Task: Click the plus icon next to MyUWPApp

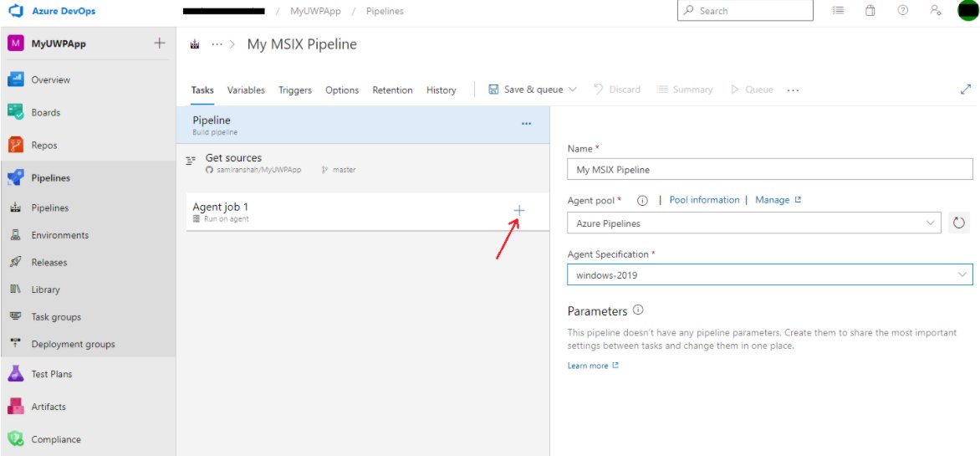Action: pyautogui.click(x=160, y=44)
